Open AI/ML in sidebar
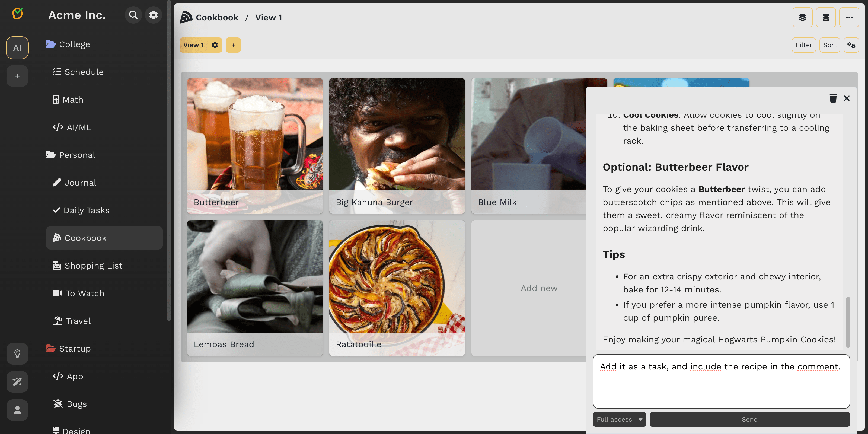The width and height of the screenshot is (868, 434). click(x=104, y=127)
